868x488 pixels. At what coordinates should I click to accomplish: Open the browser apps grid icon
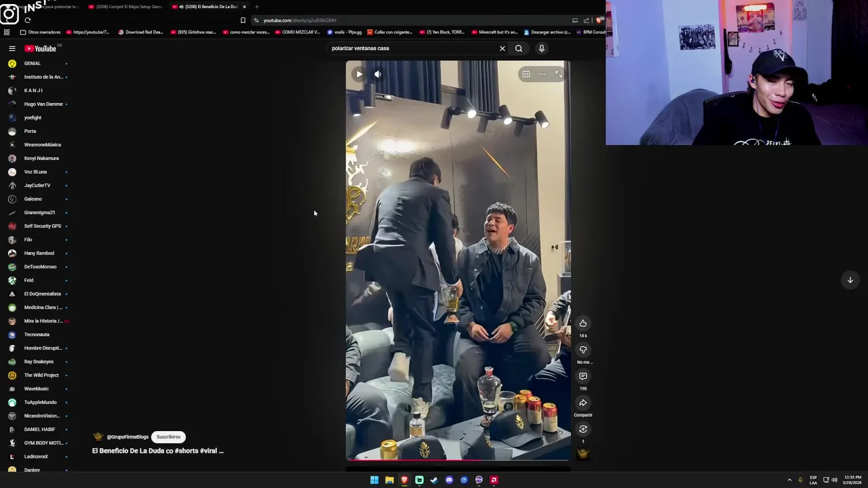[7, 32]
